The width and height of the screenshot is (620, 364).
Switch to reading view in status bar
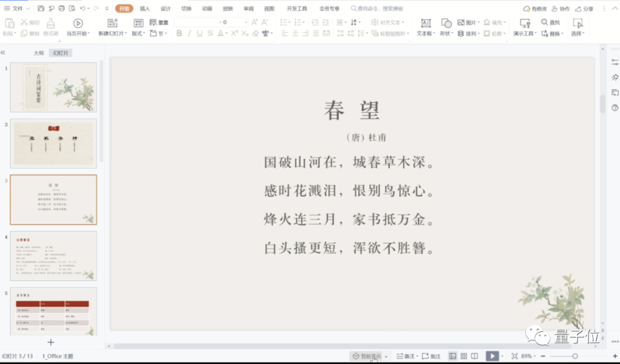point(475,356)
